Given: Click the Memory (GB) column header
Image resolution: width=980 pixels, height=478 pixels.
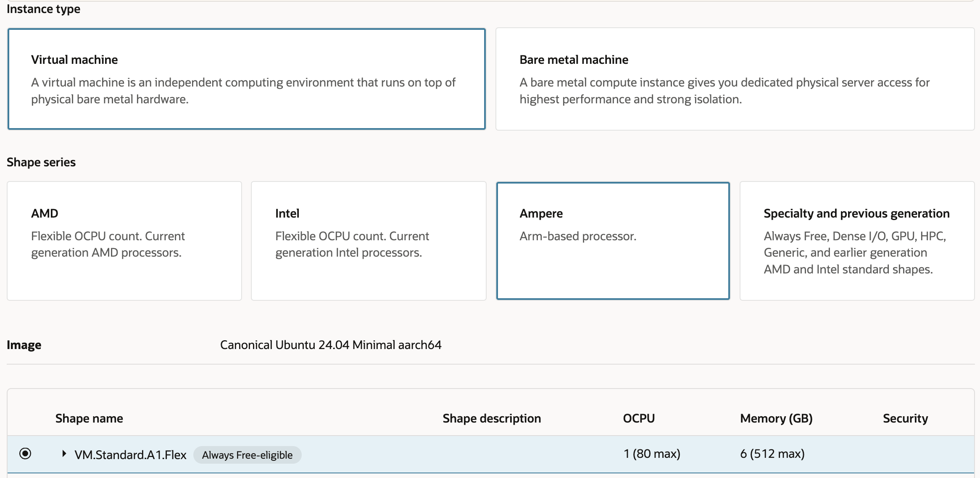Looking at the screenshot, I should point(776,418).
